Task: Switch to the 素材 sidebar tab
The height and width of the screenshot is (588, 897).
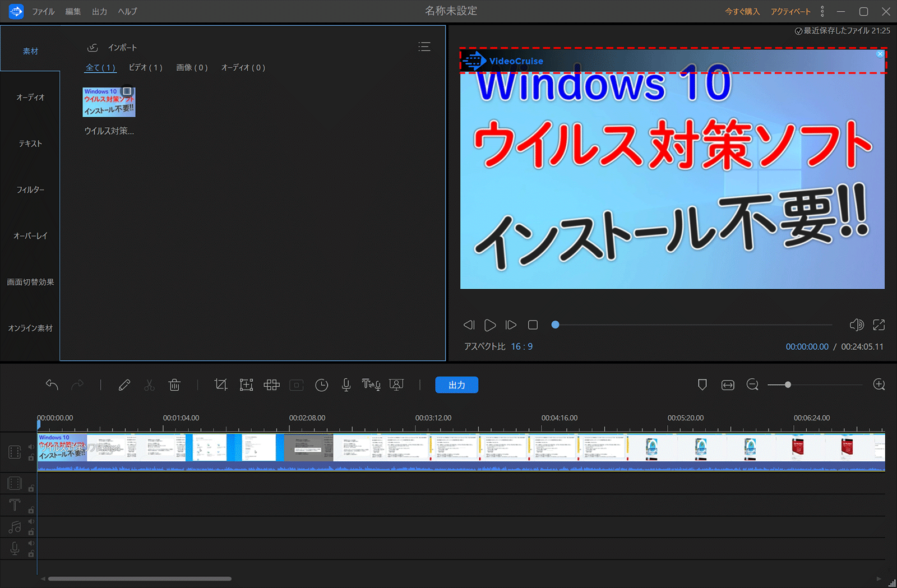Action: click(x=30, y=51)
